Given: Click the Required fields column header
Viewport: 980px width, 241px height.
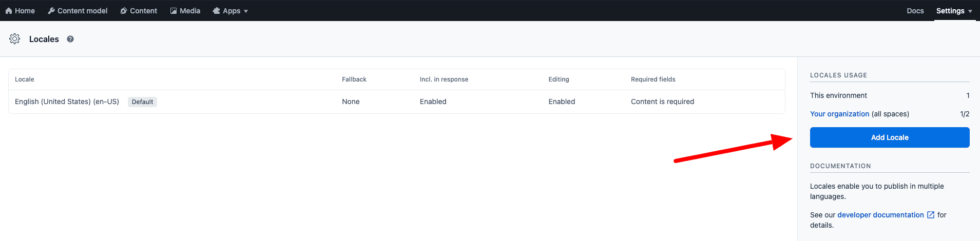Looking at the screenshot, I should pyautogui.click(x=652, y=79).
